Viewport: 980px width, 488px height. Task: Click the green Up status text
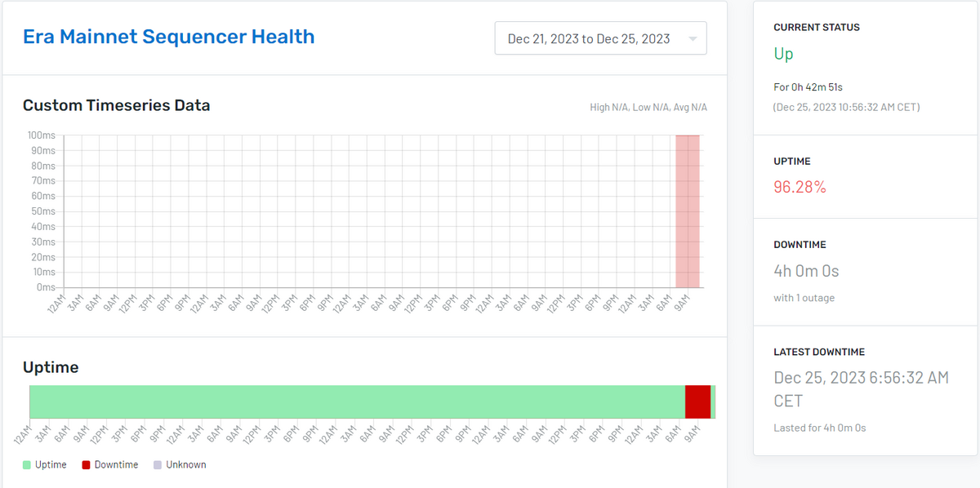tap(783, 54)
